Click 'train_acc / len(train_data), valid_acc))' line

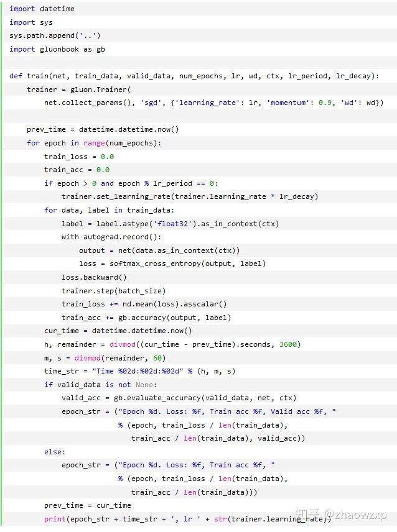click(x=218, y=439)
